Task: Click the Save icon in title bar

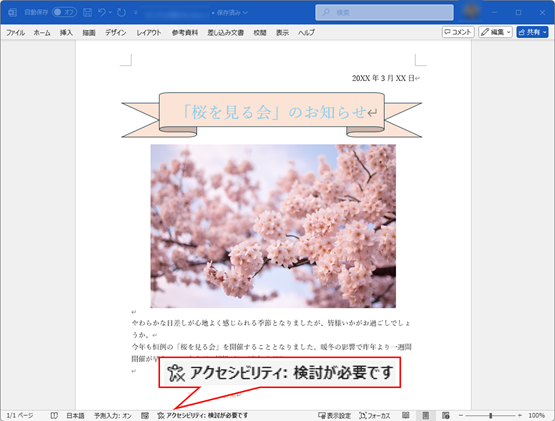Action: pos(87,12)
